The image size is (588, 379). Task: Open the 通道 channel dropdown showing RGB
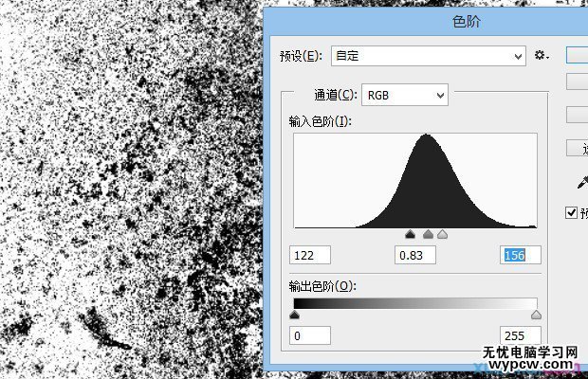click(x=405, y=95)
